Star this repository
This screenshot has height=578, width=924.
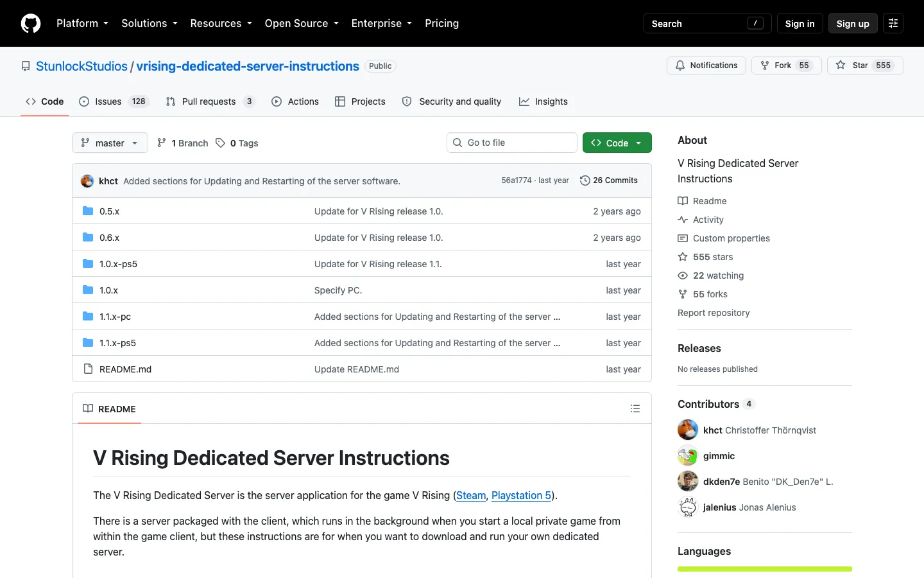pos(865,66)
